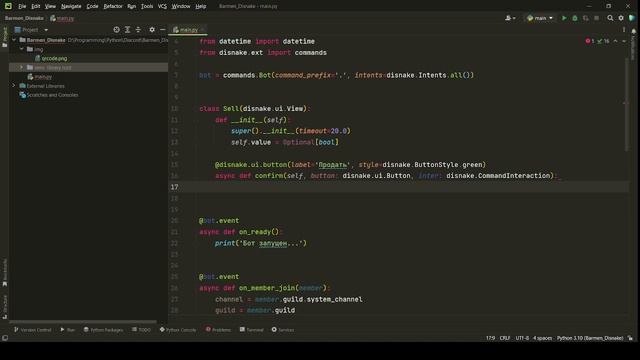This screenshot has height=360, width=640.
Task: Open the Refactor menu
Action: point(113,7)
